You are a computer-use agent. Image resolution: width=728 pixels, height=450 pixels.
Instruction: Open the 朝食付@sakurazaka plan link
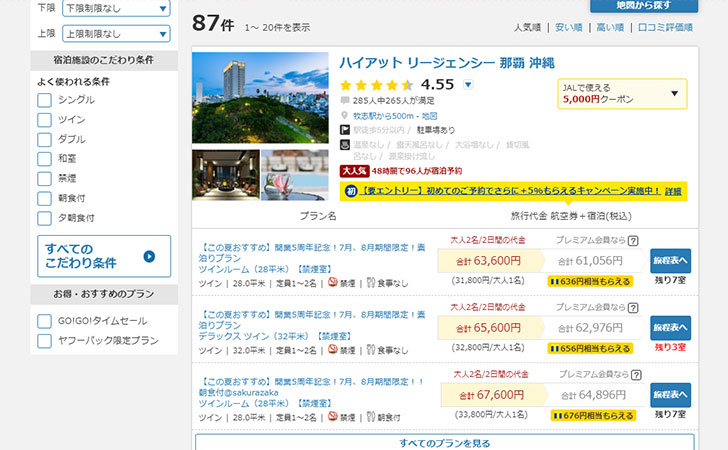coord(312,392)
